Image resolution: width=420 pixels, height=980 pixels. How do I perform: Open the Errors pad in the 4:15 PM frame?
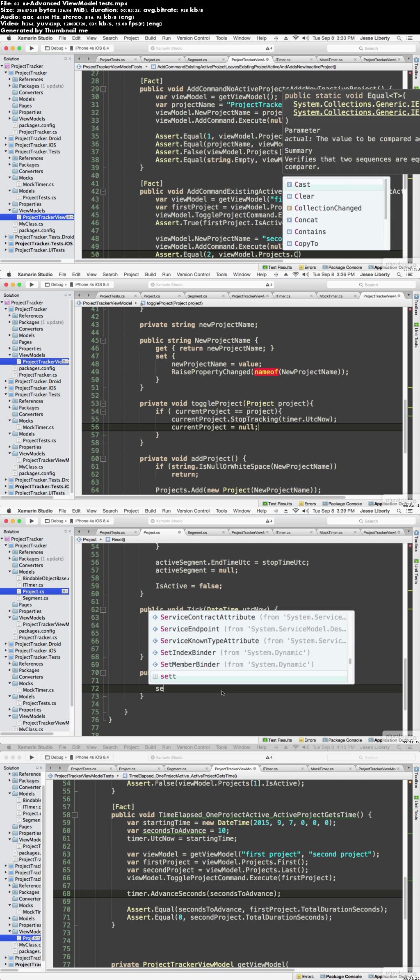[x=305, y=976]
